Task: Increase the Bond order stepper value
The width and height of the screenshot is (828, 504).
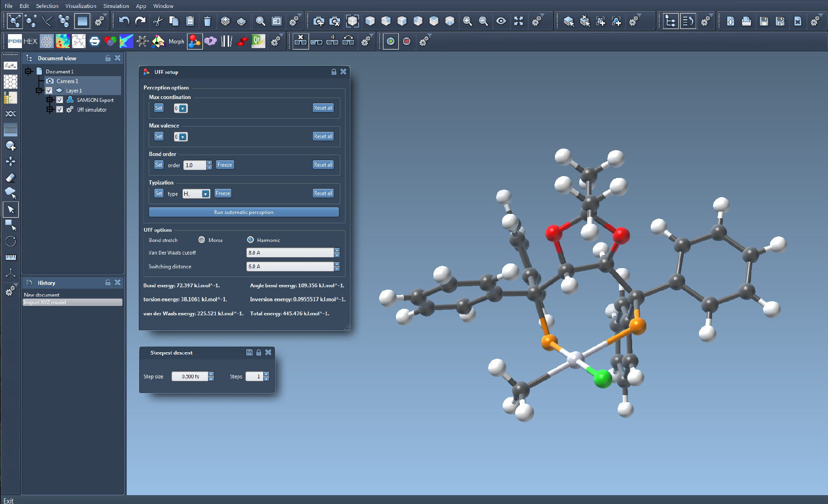Action: 209,163
